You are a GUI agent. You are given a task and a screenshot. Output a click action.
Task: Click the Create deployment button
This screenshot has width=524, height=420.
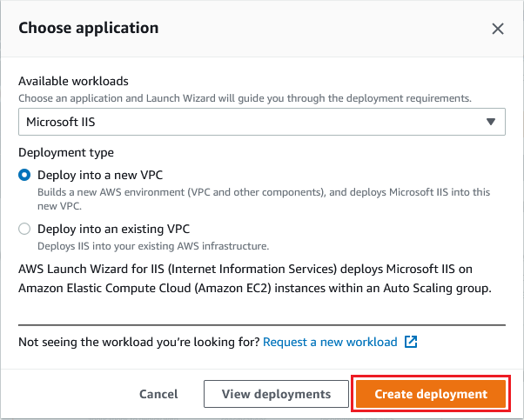[x=431, y=394]
